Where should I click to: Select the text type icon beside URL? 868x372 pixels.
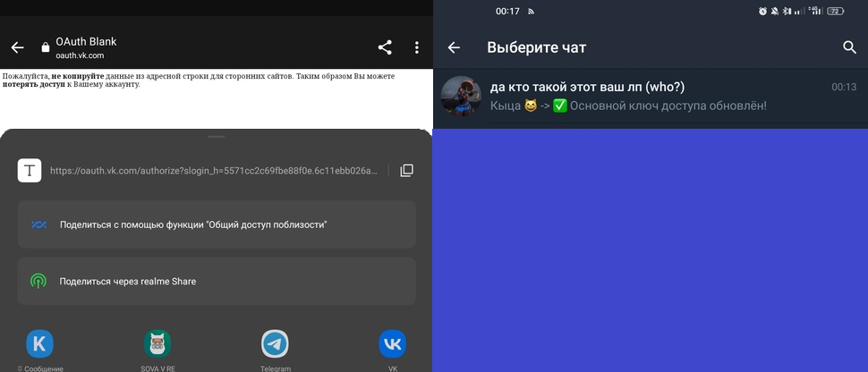coord(30,171)
